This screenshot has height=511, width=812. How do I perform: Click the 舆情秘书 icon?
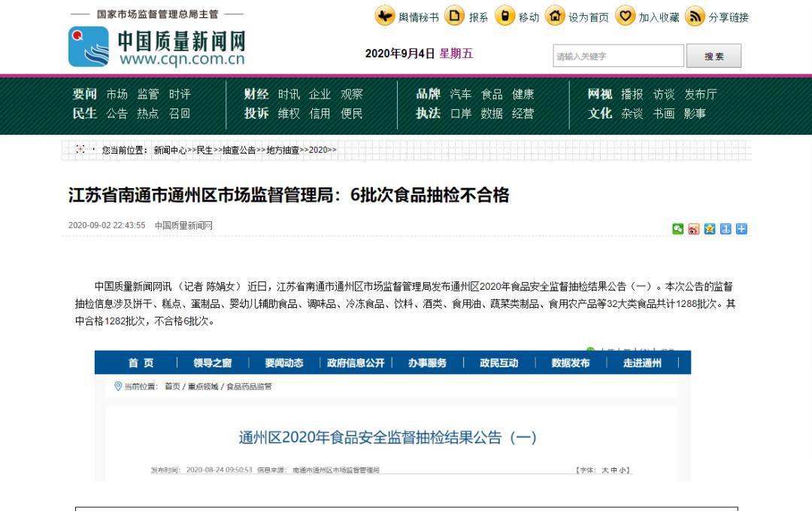click(383, 17)
